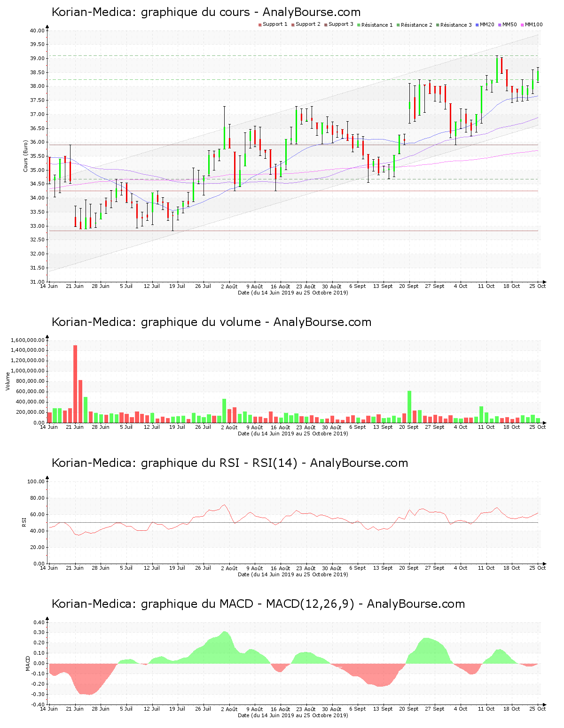
Task: Click the 1,000,000.00 volume axis value
Action: [x=28, y=371]
